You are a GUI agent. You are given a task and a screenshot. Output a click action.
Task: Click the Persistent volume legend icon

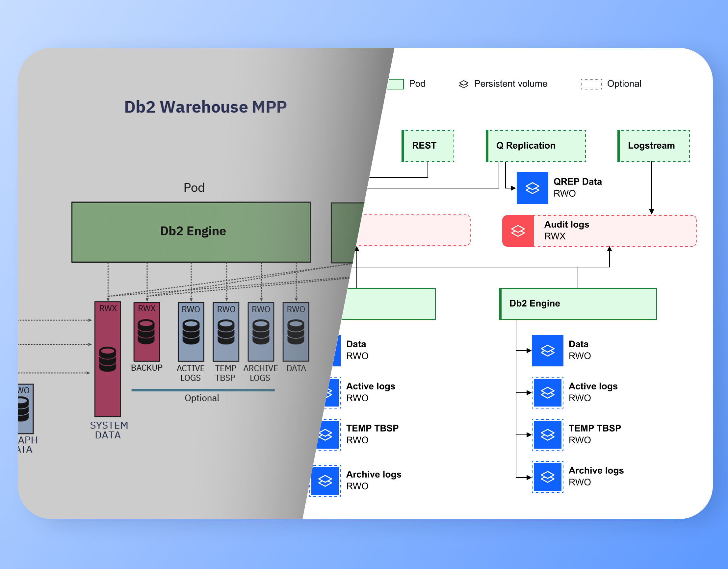click(x=463, y=84)
